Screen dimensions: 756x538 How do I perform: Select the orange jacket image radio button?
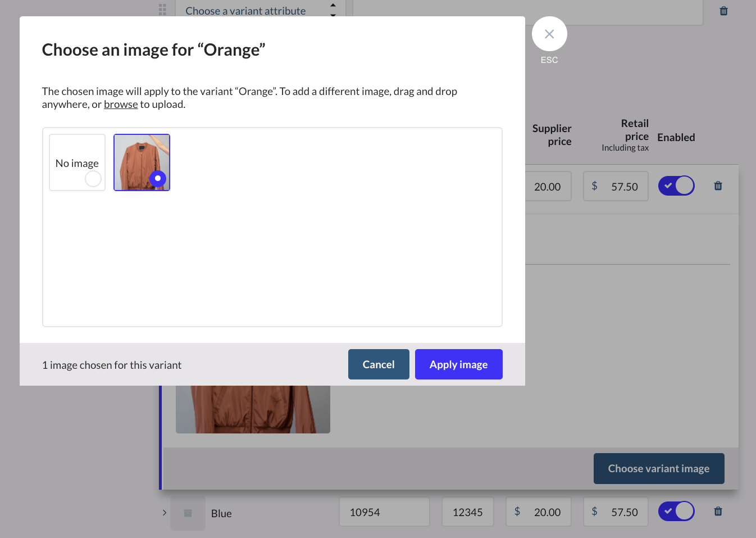[x=158, y=178]
